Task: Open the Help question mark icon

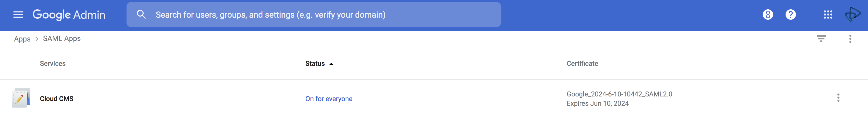Action: [x=790, y=15]
